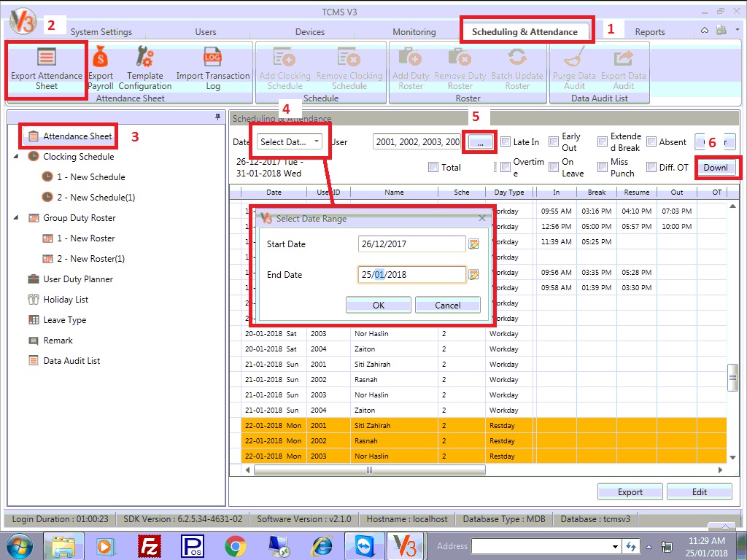Tick the Absent filter checkbox
The image size is (747, 560).
pos(651,142)
